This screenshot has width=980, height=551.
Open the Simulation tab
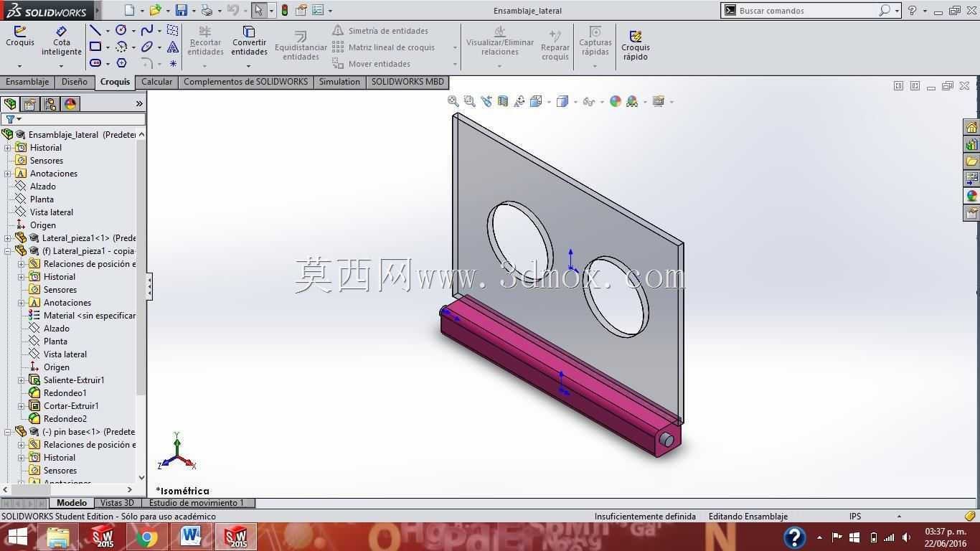tap(339, 82)
